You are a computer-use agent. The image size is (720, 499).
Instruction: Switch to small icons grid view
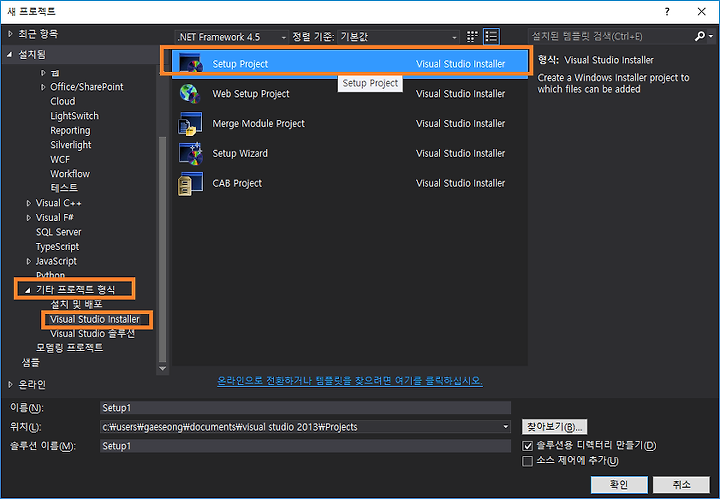(472, 37)
